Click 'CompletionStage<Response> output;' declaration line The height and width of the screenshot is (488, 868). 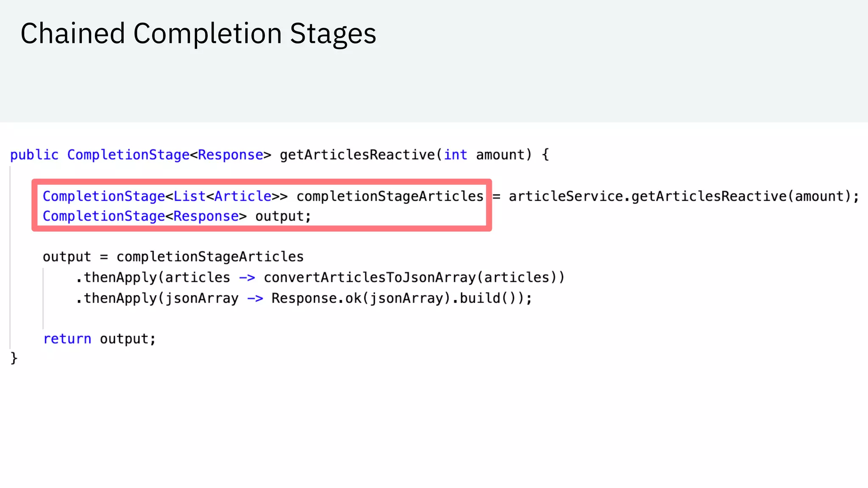pyautogui.click(x=177, y=216)
